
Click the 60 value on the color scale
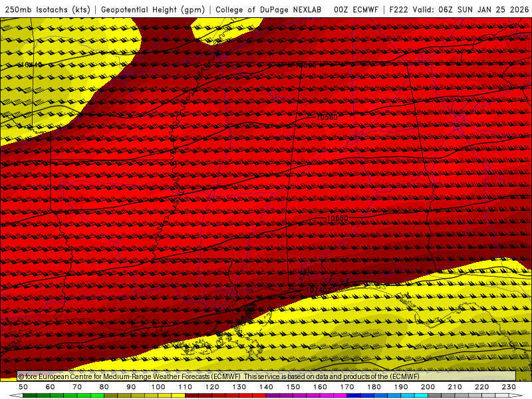click(51, 387)
